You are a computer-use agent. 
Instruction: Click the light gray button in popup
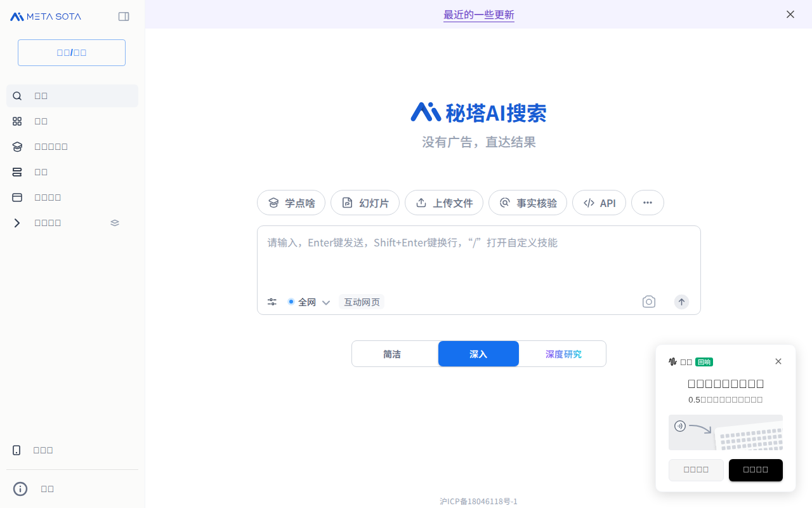pyautogui.click(x=696, y=470)
